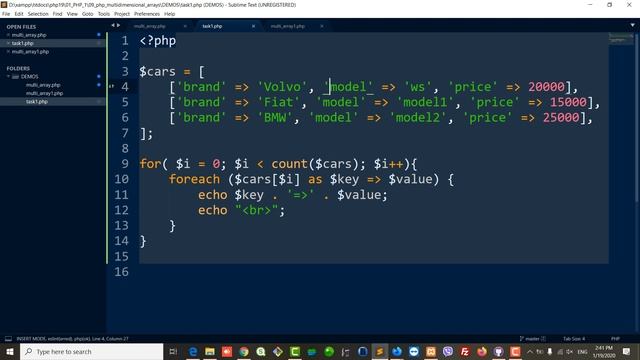The image size is (640, 360).
Task: Show hidden system tray icons
Action: pos(529,351)
